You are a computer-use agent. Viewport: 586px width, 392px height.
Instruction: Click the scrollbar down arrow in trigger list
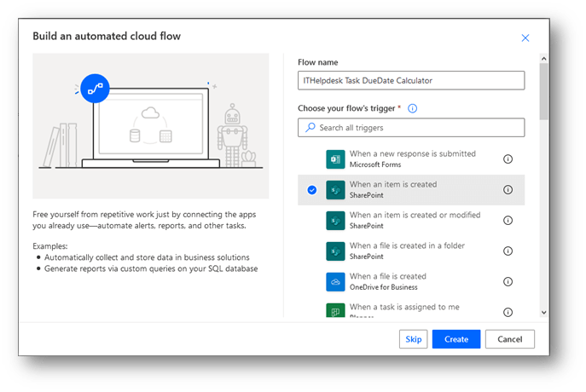click(x=543, y=313)
